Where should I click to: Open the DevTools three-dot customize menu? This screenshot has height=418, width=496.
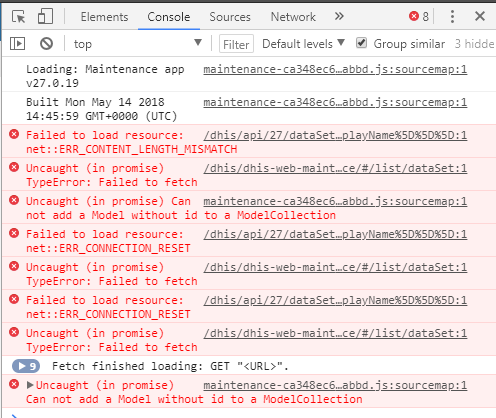pos(452,16)
